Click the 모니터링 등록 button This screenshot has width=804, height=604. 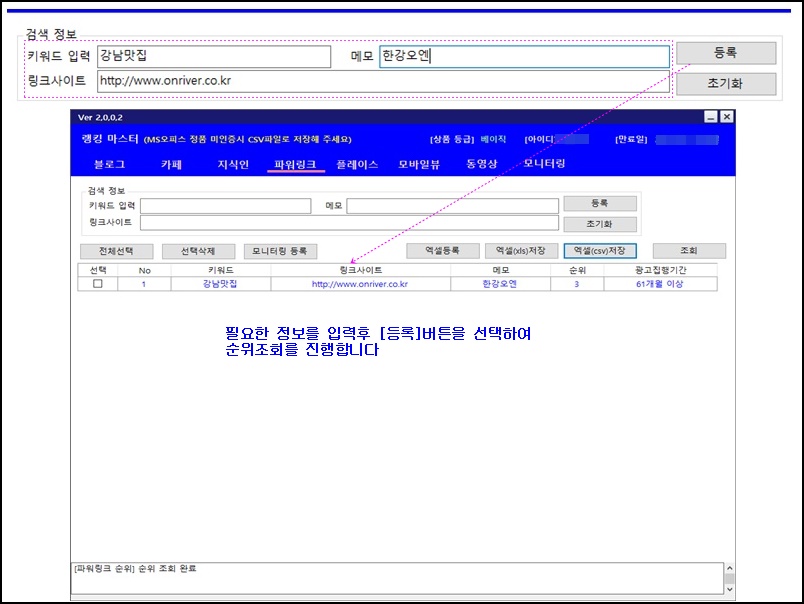[280, 251]
